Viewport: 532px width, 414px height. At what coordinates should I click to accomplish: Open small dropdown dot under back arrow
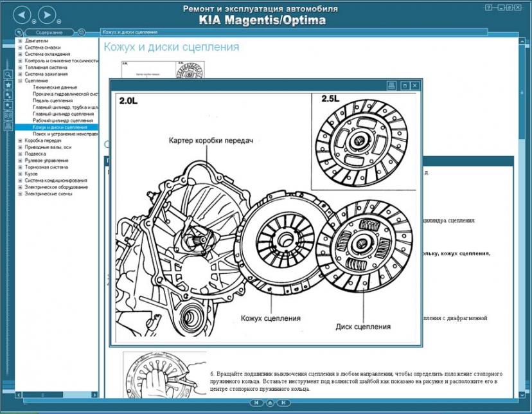(34, 22)
